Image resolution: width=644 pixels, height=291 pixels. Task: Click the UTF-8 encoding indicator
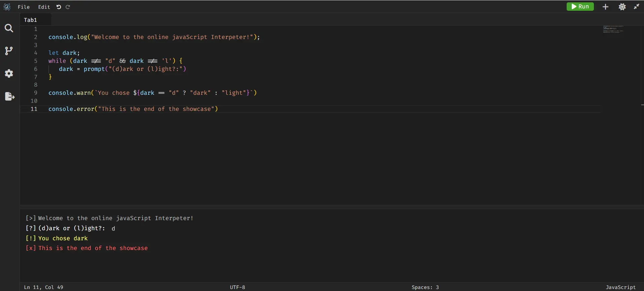tap(237, 287)
